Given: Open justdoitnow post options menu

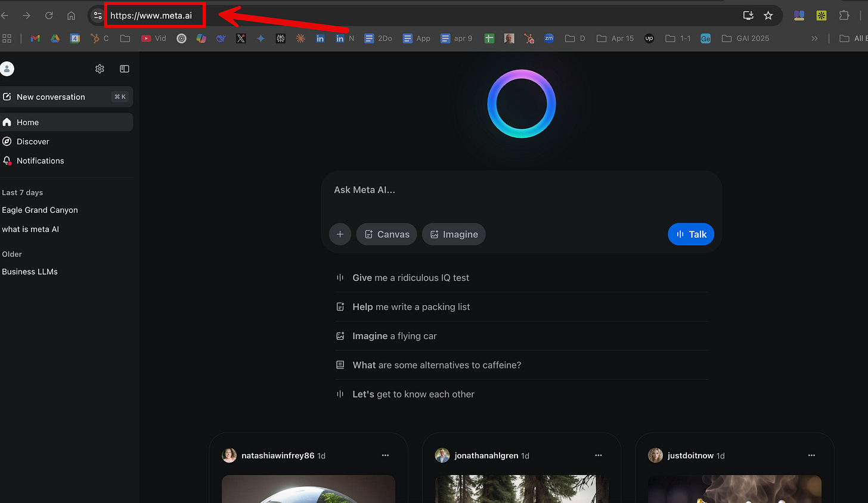Looking at the screenshot, I should click(811, 455).
